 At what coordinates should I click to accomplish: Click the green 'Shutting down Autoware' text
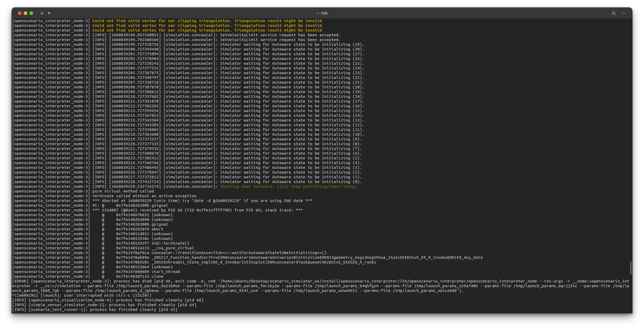pyautogui.click(x=288, y=186)
